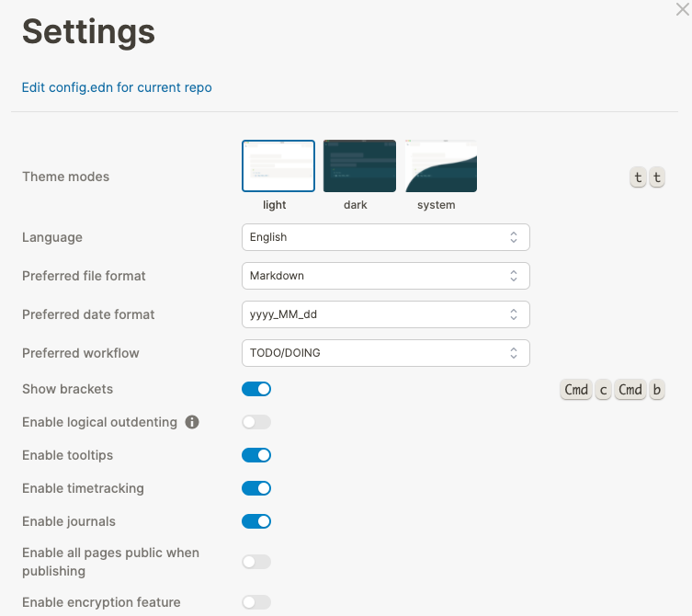
Task: Open Edit config.edn for current repo link
Action: (117, 87)
